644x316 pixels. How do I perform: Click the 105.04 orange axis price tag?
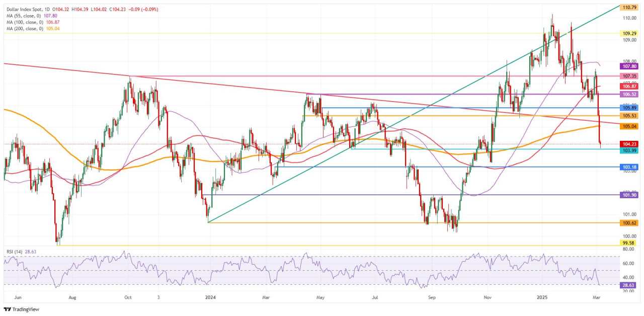(630, 126)
